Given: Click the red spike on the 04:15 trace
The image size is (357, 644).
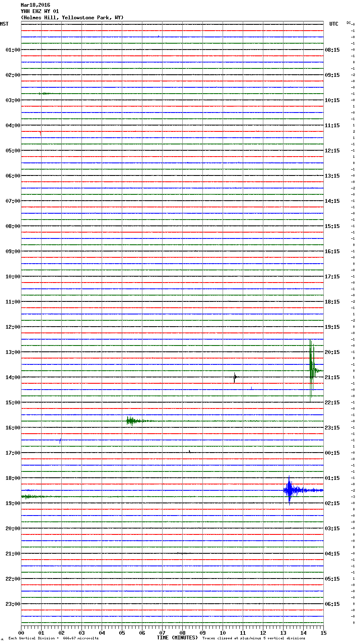Looking at the screenshot, I should click(x=40, y=133).
